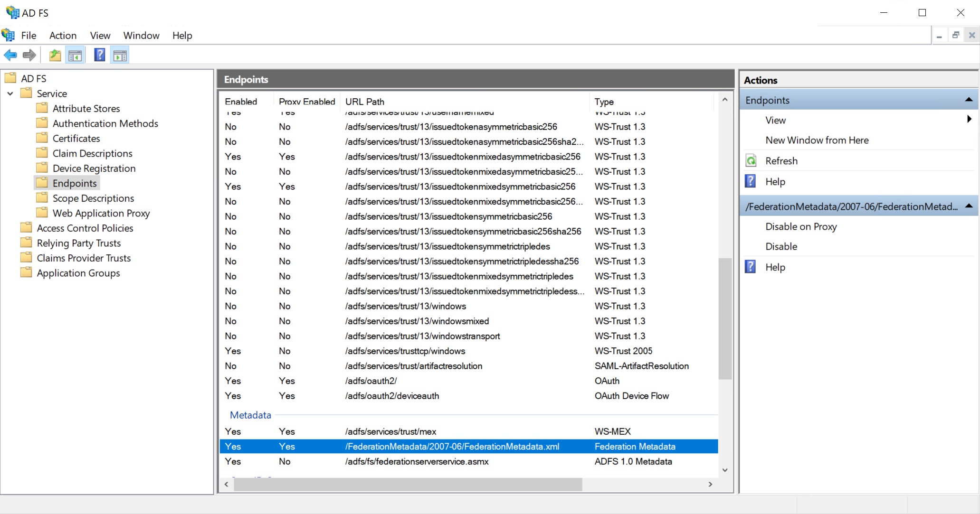Select the Endpoints node in the tree
The image size is (980, 514).
tap(75, 183)
